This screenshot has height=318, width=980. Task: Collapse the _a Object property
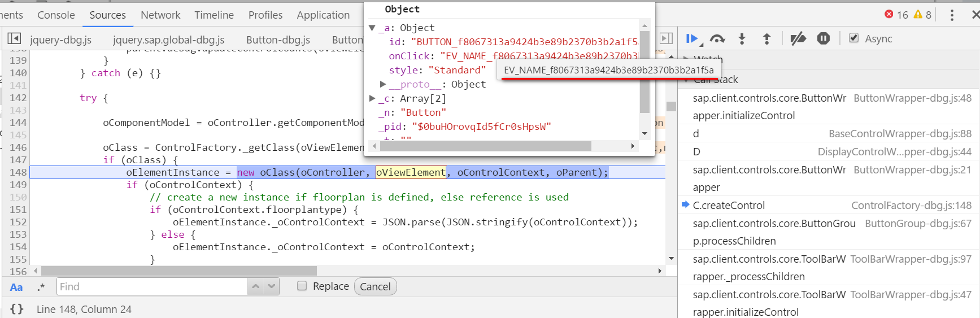[x=372, y=28]
